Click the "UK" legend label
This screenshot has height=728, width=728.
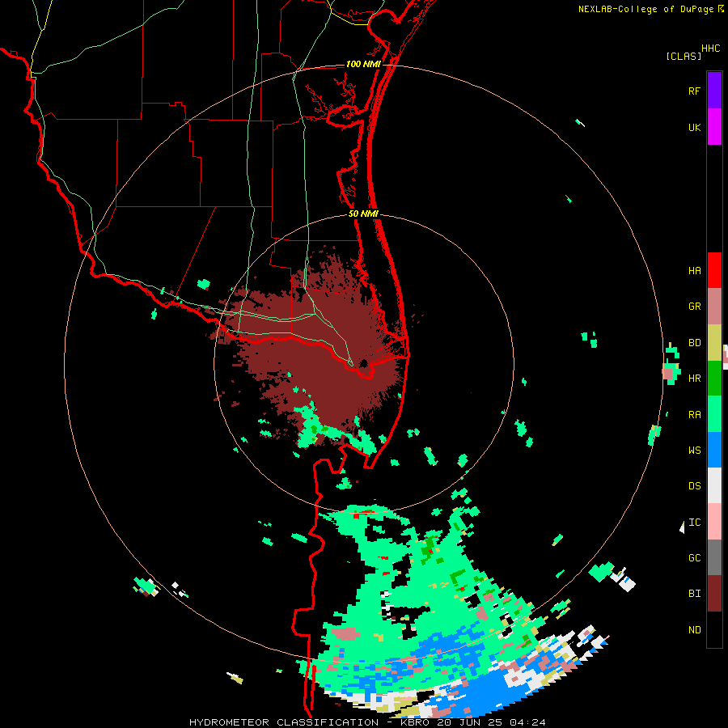(694, 127)
